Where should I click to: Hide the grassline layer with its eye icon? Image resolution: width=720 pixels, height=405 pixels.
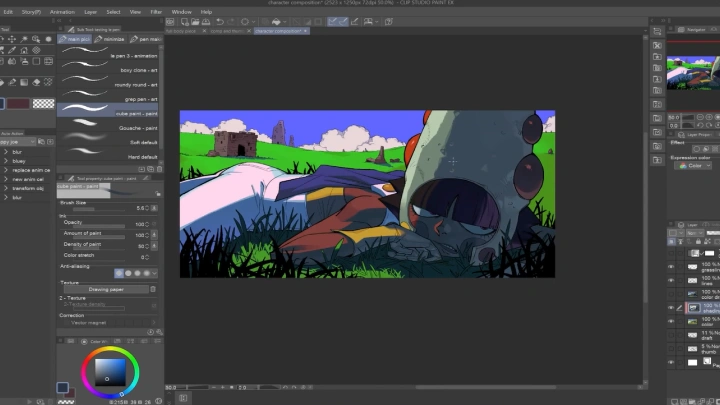[x=671, y=267]
